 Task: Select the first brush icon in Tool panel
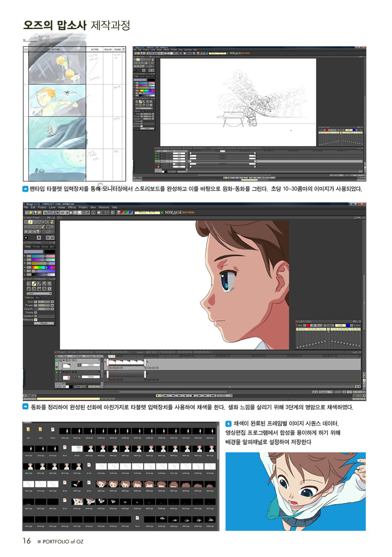(29, 284)
